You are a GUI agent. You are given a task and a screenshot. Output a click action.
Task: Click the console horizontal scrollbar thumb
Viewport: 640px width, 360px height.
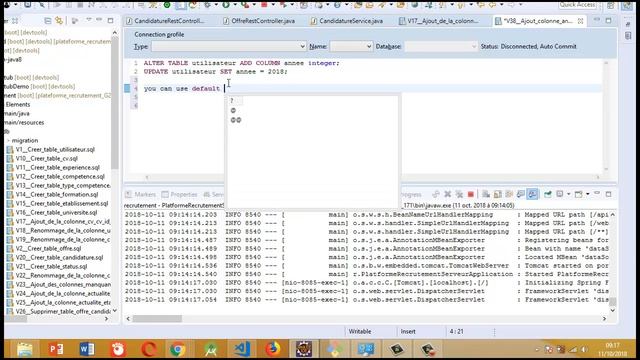tap(157, 318)
